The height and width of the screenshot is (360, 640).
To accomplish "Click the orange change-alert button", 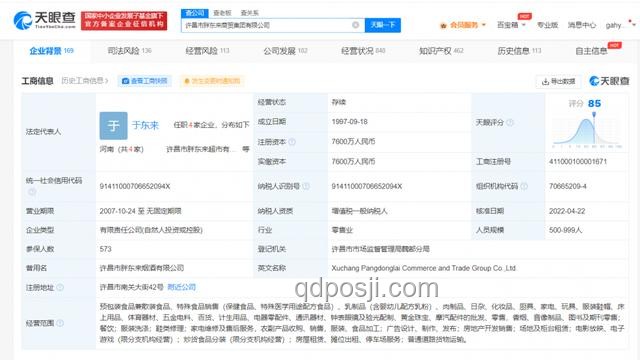I will (212, 81).
